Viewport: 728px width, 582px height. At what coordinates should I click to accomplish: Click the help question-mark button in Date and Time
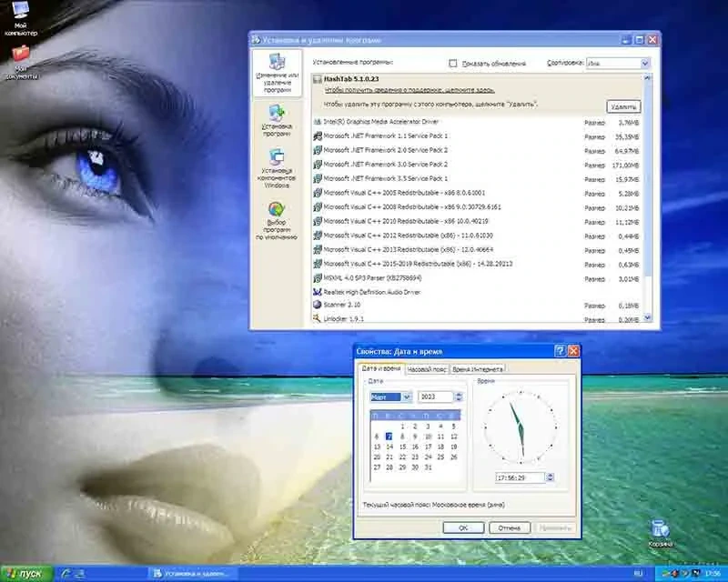[560, 351]
